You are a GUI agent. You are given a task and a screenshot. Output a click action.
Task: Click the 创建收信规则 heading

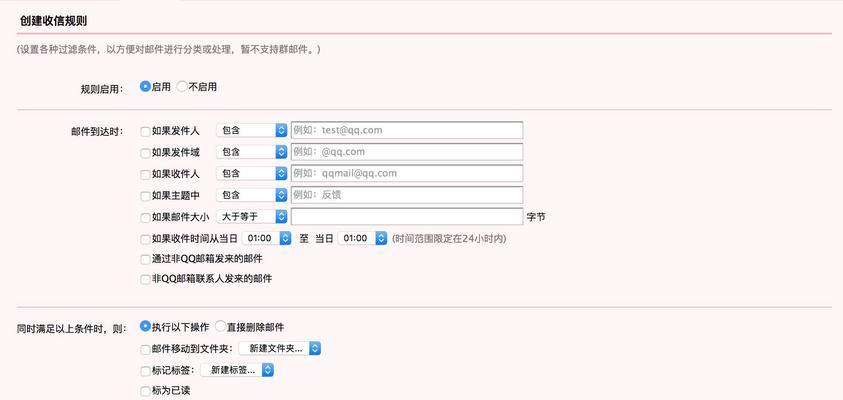tap(53, 21)
